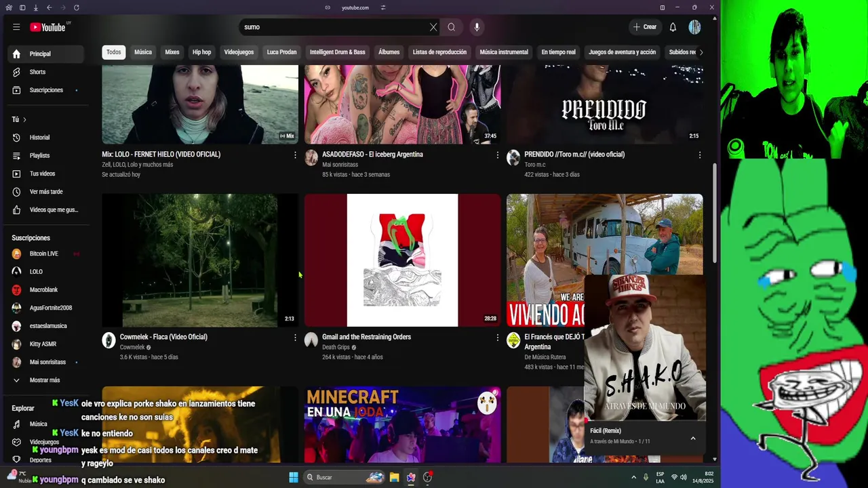Viewport: 868px width, 488px height.
Task: Select the Música filter chip
Action: point(143,52)
